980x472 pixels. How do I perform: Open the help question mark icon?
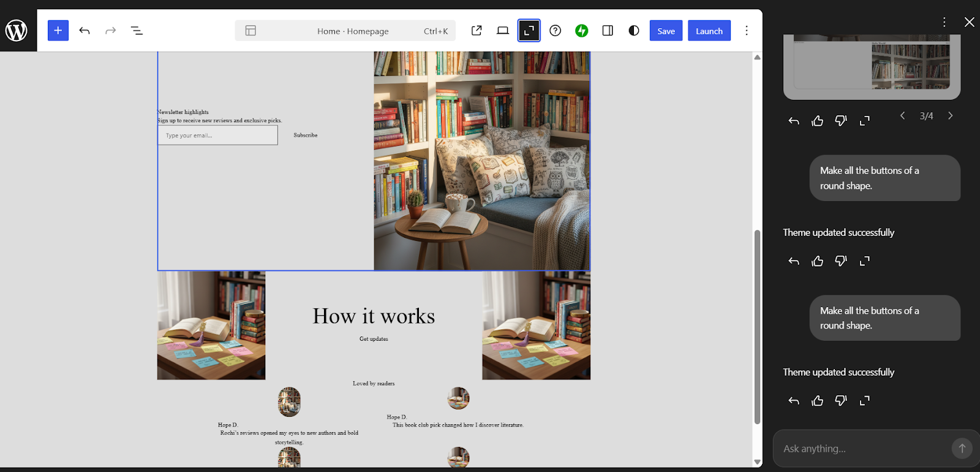pos(556,31)
